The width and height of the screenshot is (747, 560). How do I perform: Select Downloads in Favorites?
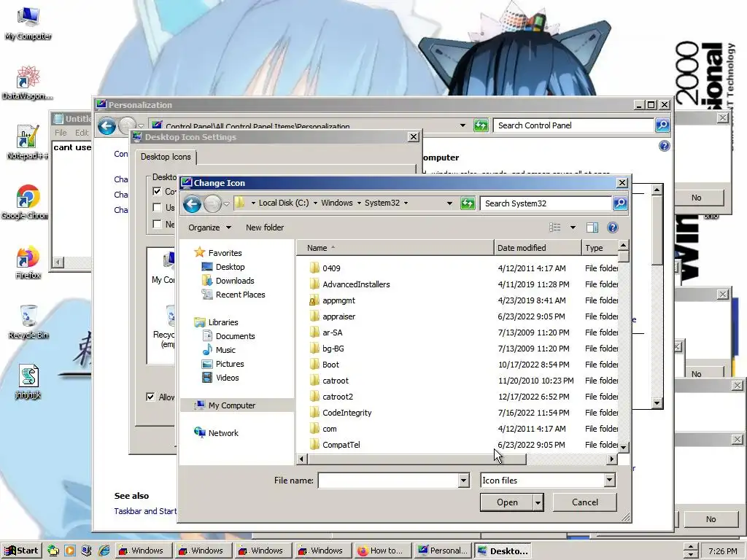[234, 281]
